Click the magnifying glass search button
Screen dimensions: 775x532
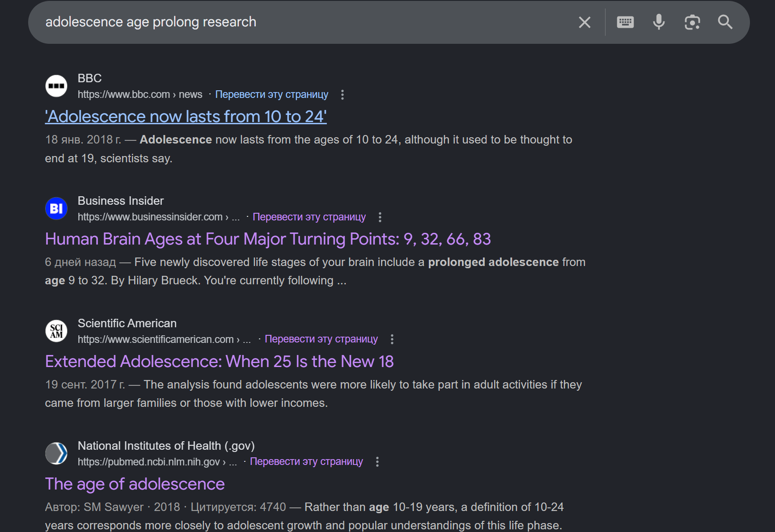click(725, 22)
